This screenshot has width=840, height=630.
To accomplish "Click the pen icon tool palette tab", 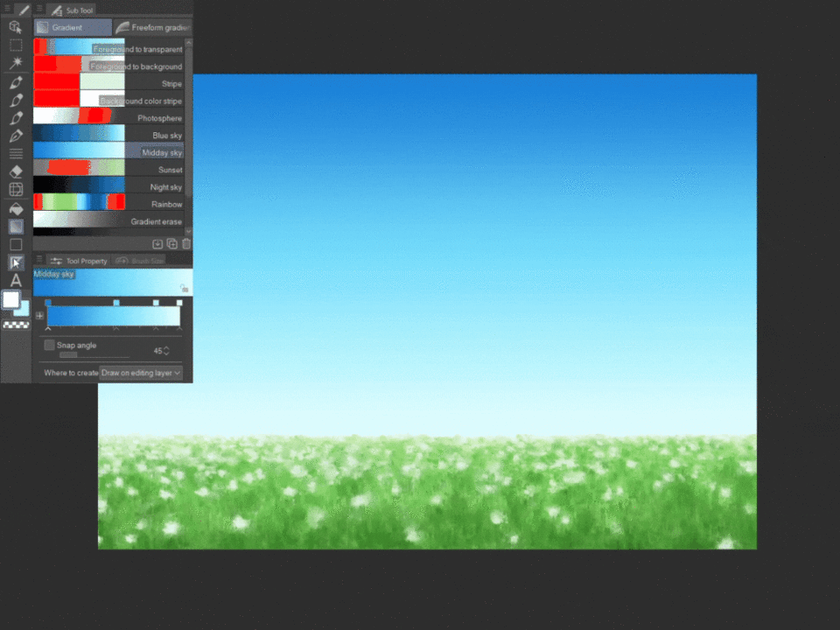I will coord(24,10).
